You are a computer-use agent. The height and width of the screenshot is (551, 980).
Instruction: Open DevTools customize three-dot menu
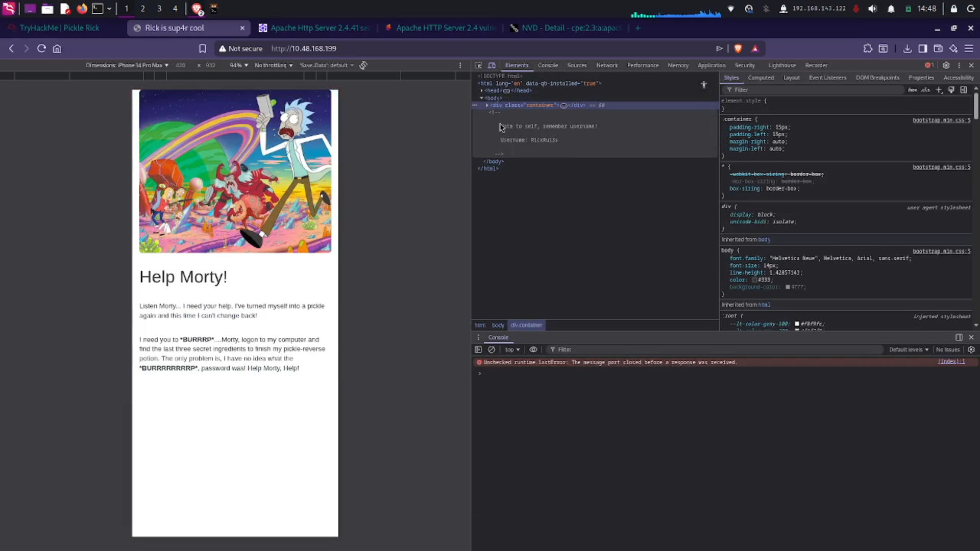959,65
